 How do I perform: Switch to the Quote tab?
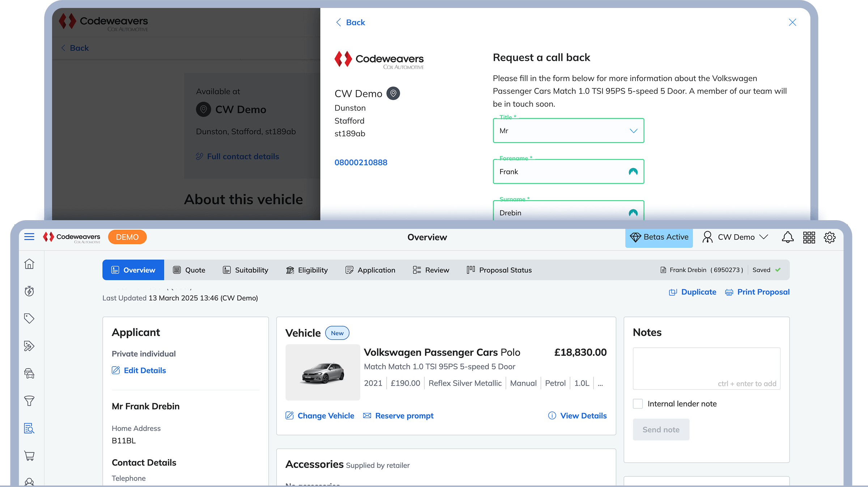tap(189, 270)
